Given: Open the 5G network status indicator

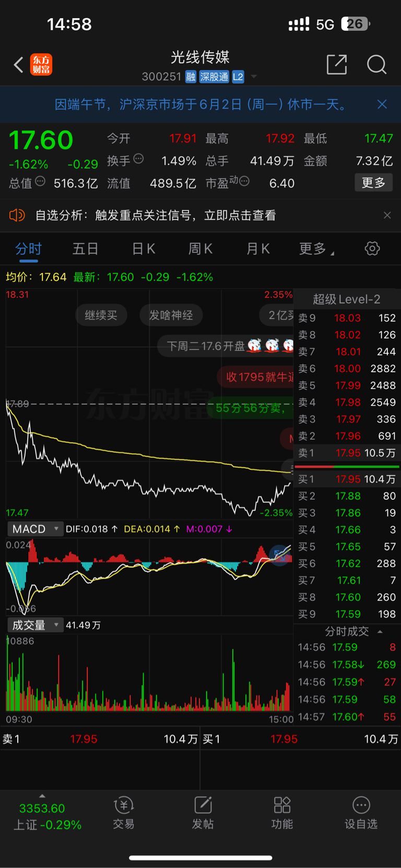Looking at the screenshot, I should pyautogui.click(x=325, y=25).
